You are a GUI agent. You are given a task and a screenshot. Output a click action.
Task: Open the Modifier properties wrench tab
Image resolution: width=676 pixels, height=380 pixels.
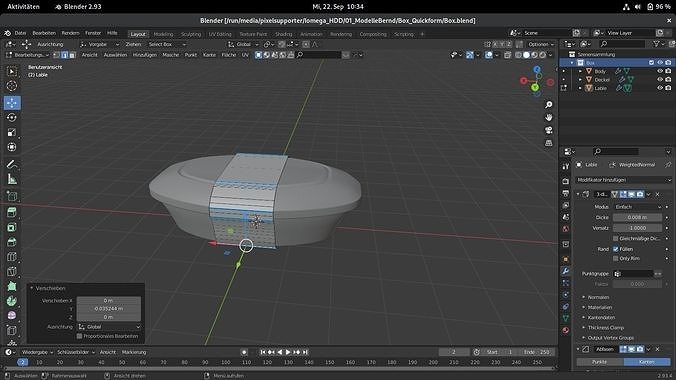pos(566,271)
